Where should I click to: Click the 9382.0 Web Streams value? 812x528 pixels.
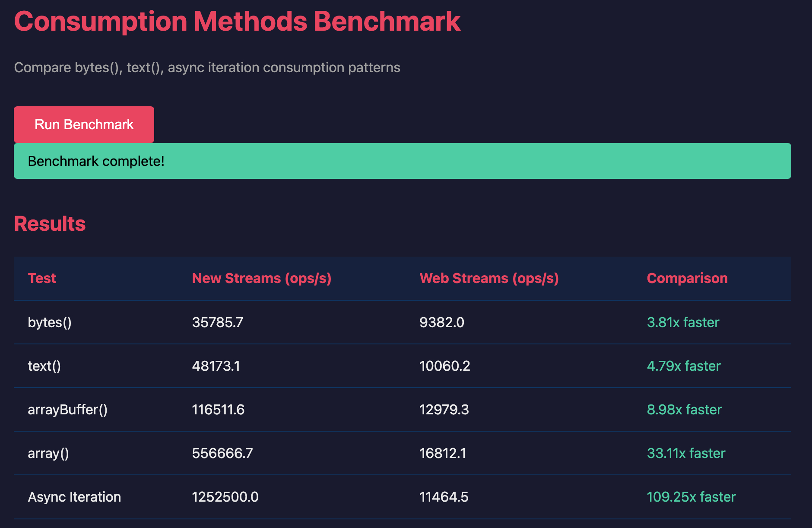click(x=441, y=322)
